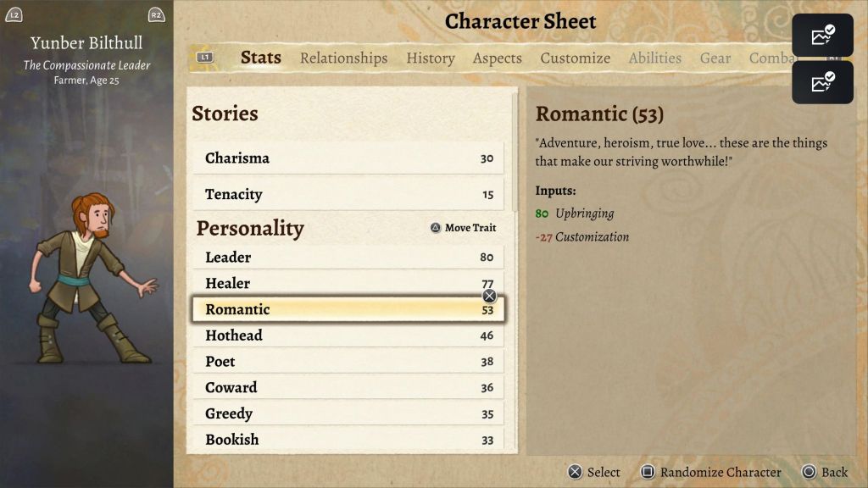Click the cross Select icon in footer
This screenshot has width=868, height=488.
[x=575, y=472]
